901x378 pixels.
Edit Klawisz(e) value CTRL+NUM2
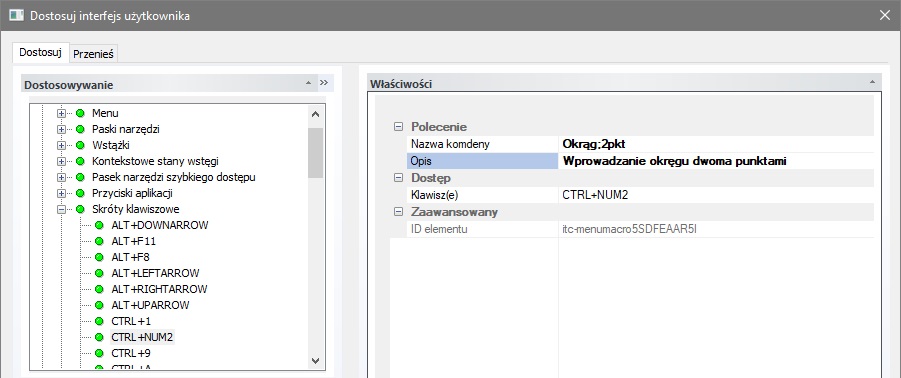click(x=716, y=195)
